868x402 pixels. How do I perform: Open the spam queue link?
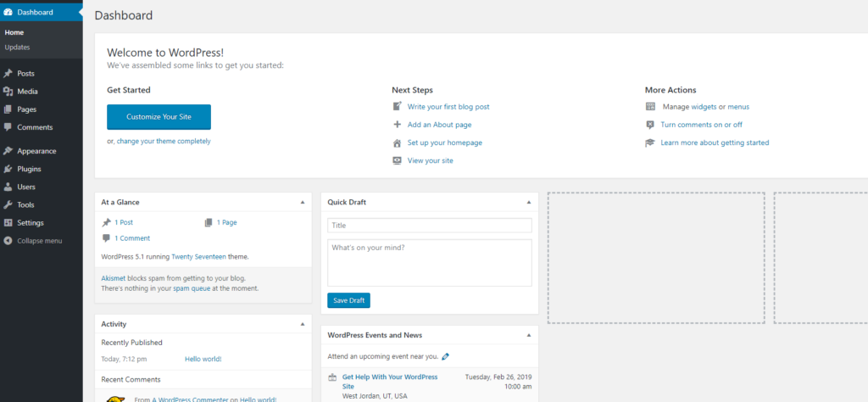tap(192, 288)
